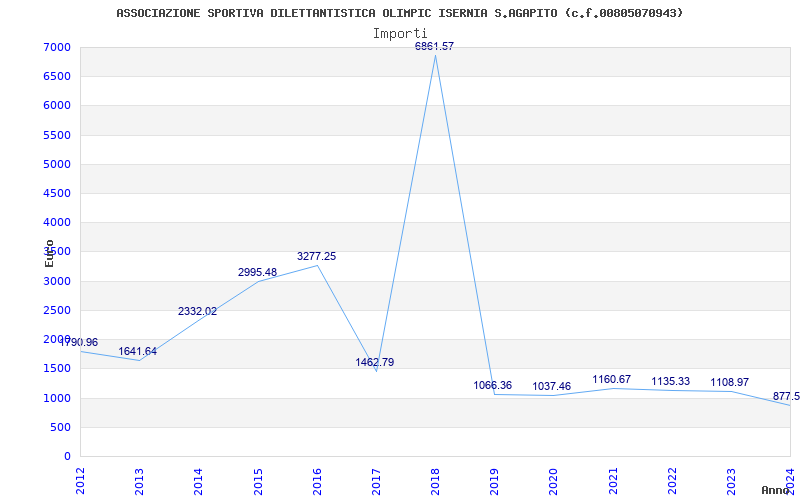Select the 2024 x-axis year label
The height and width of the screenshot is (500, 800).
point(790,481)
